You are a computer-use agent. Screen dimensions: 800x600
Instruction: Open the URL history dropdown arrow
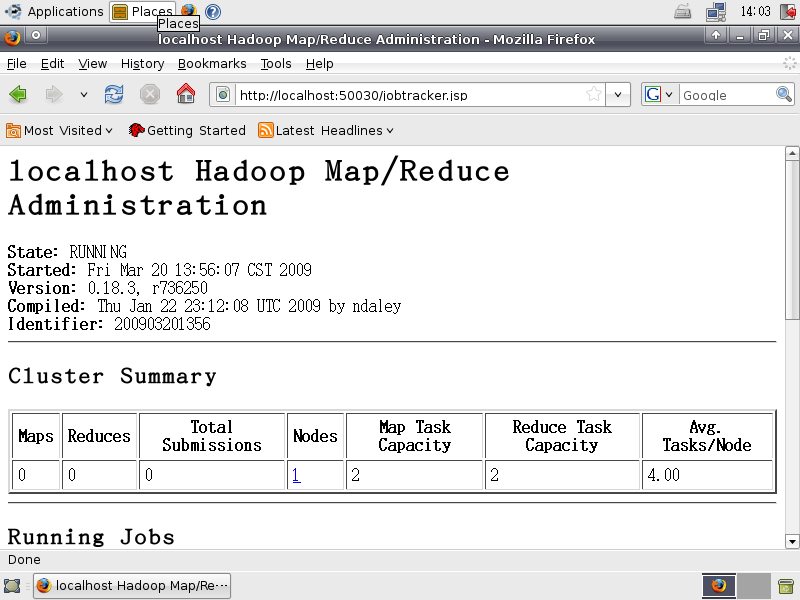pyautogui.click(x=618, y=94)
